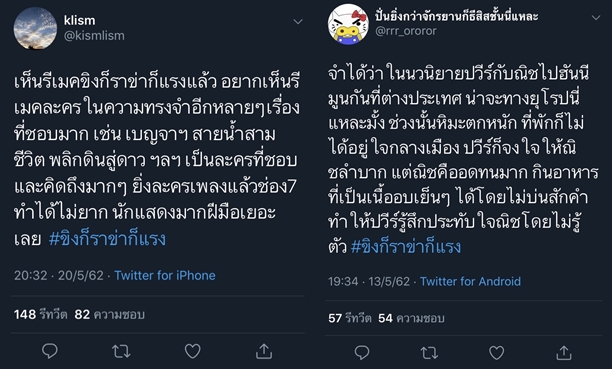This screenshot has width=612, height=369.
Task: Open options chevron on klism tweet
Action: pos(298,21)
